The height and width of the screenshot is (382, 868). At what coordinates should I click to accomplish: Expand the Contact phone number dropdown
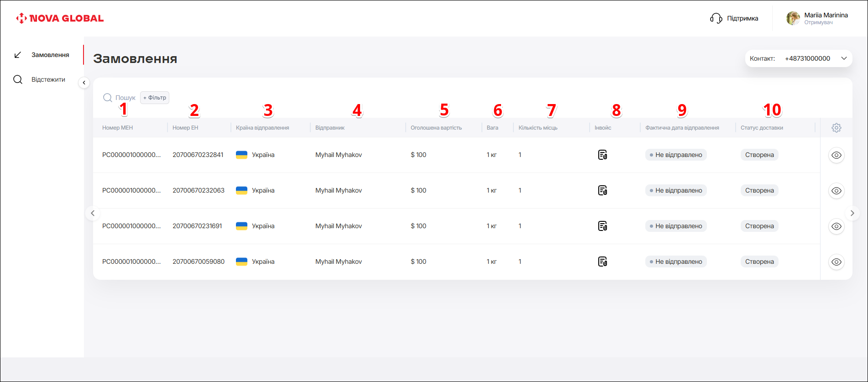click(844, 58)
